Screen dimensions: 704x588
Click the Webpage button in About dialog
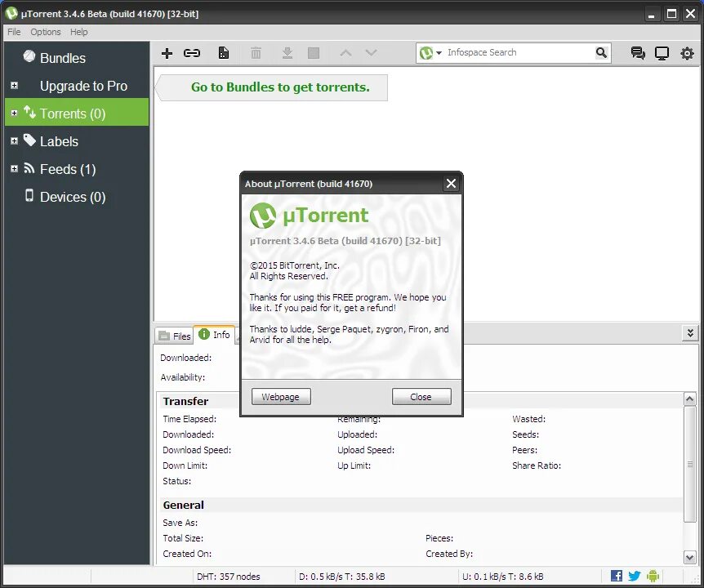click(x=281, y=397)
